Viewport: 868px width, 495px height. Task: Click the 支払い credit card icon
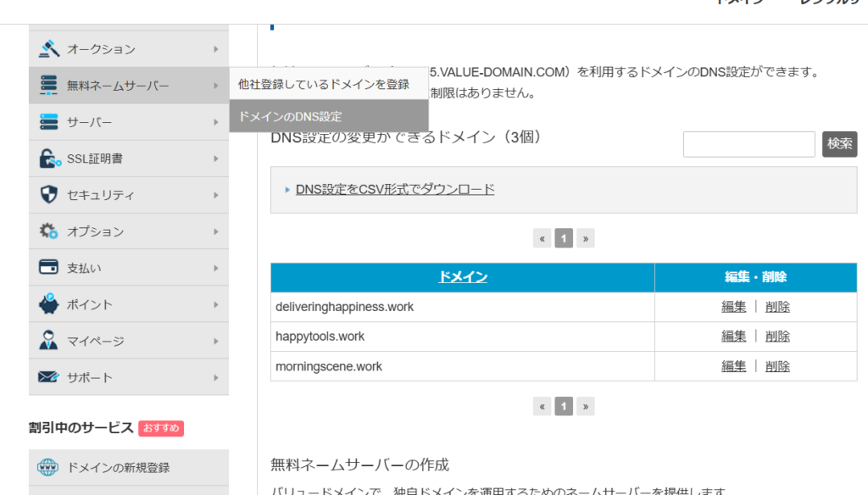click(x=49, y=268)
